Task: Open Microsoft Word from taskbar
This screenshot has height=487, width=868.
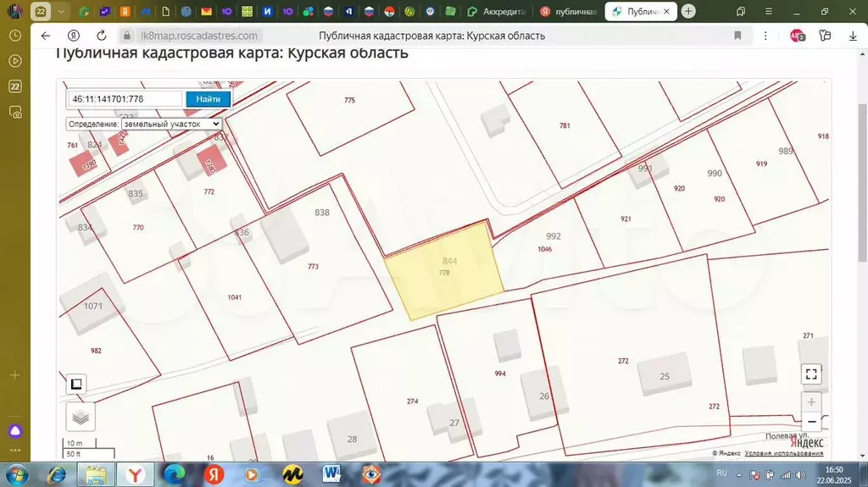Action: [331, 474]
